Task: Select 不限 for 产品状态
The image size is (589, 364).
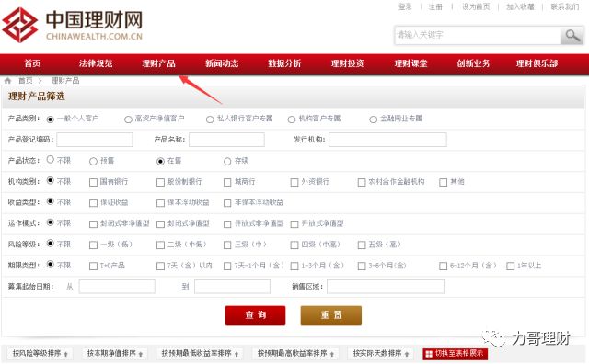Action: point(51,160)
